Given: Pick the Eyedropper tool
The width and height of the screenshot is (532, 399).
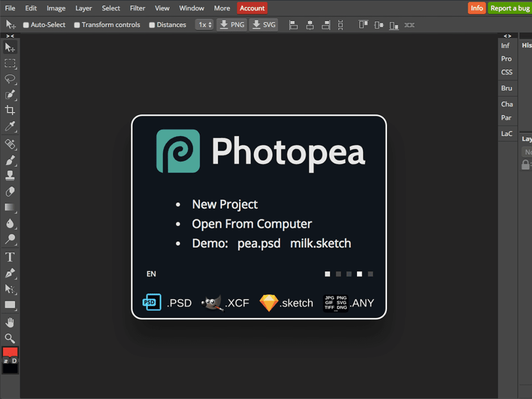Looking at the screenshot, I should coord(10,126).
